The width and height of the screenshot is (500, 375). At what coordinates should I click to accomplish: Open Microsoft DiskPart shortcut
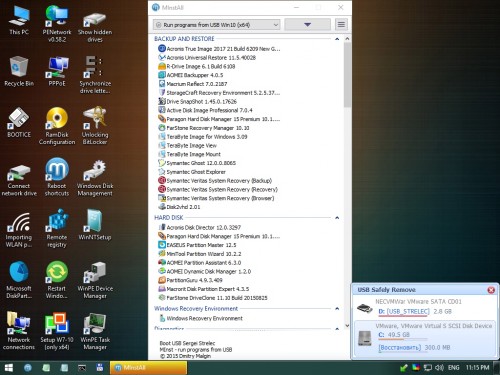[19, 280]
